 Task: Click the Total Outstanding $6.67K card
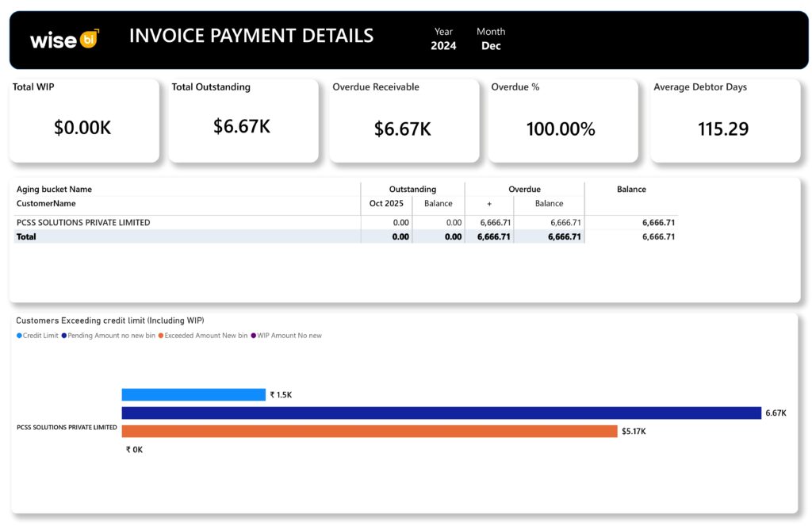[x=242, y=121]
